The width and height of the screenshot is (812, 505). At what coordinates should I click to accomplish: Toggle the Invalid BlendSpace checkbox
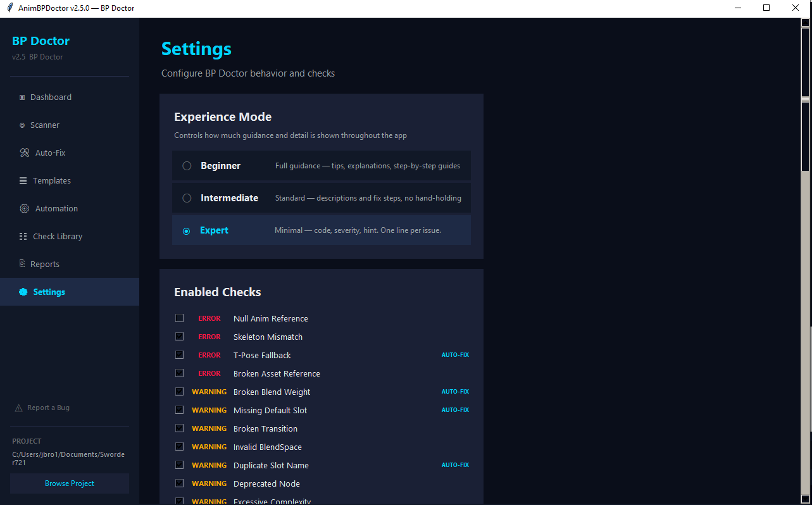[x=180, y=447]
